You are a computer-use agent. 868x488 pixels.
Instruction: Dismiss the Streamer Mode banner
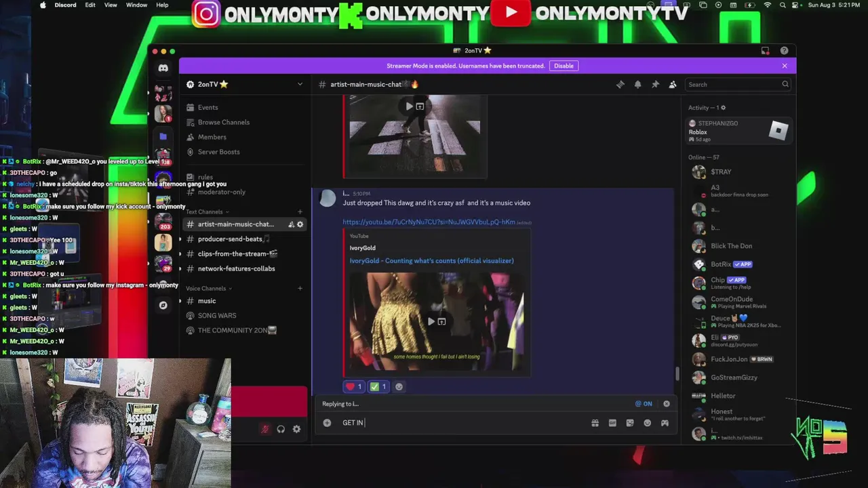click(x=785, y=66)
